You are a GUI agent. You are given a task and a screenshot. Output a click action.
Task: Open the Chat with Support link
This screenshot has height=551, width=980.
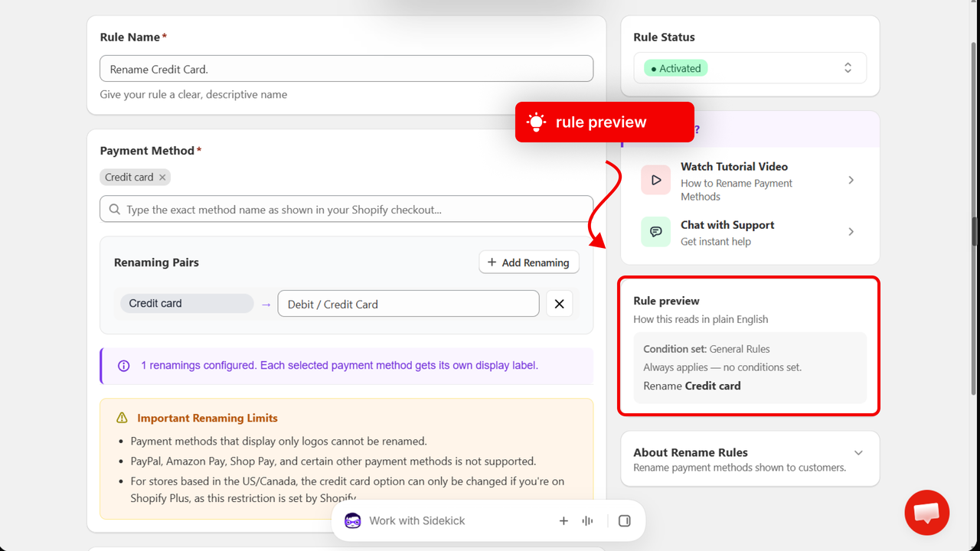point(750,232)
